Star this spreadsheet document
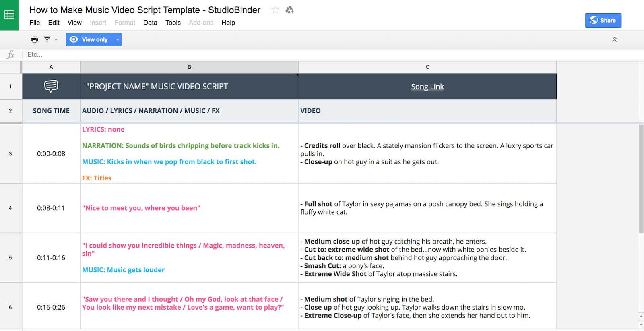This screenshot has height=331, width=644. pyautogui.click(x=275, y=10)
